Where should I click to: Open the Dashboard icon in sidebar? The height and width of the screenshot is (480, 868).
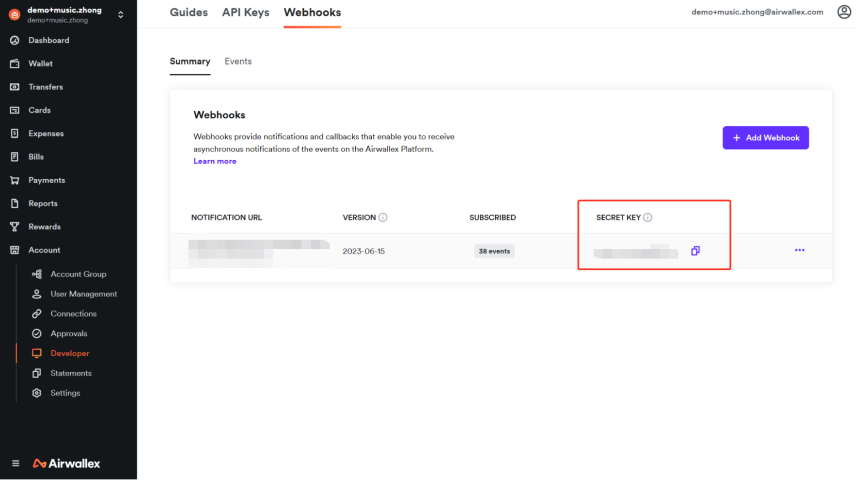tap(15, 40)
